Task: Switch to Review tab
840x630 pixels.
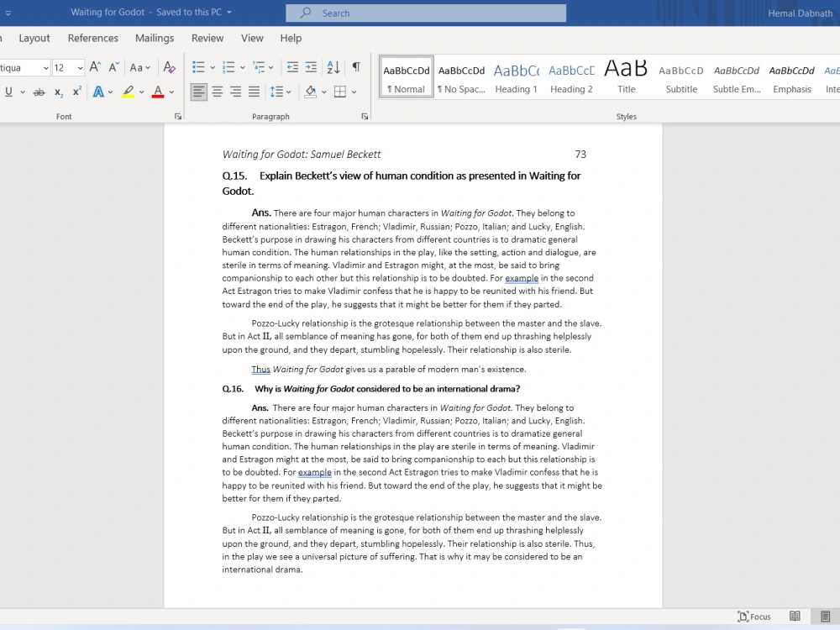Action: (207, 38)
